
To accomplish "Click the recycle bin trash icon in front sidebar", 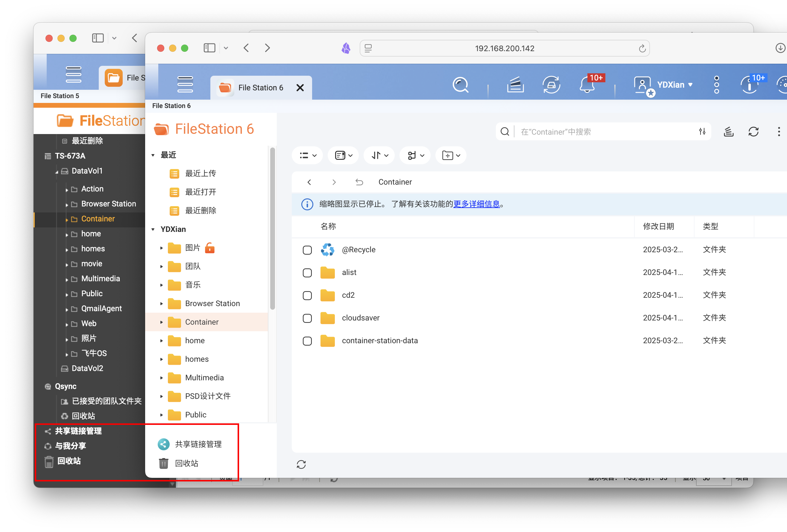I will click(164, 463).
